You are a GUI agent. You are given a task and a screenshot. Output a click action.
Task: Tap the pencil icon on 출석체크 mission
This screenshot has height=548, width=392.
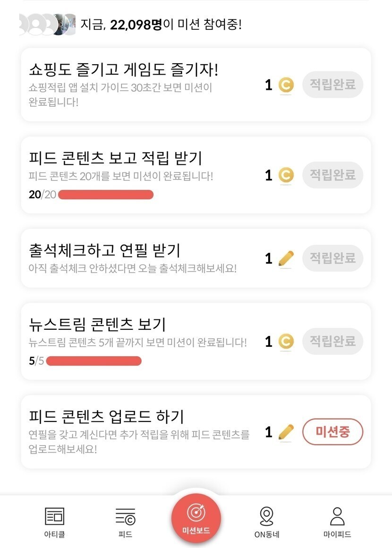(x=285, y=258)
